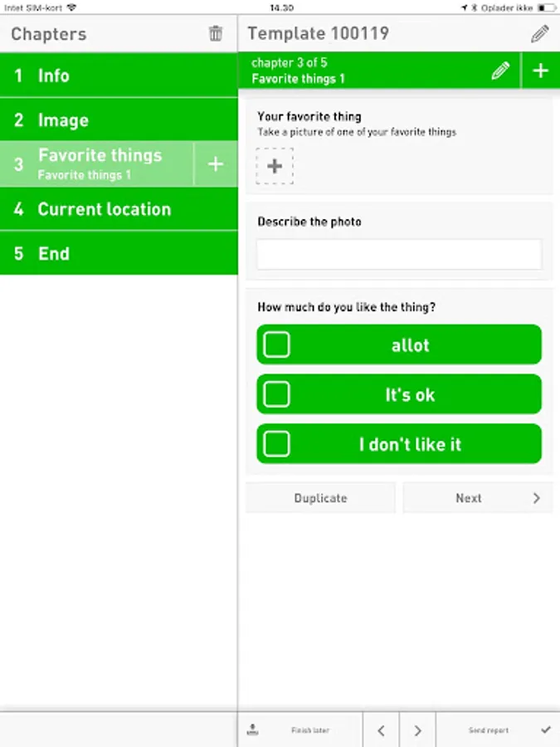Click the Duplicate button
Screen dimensions: 560x747
point(320,498)
